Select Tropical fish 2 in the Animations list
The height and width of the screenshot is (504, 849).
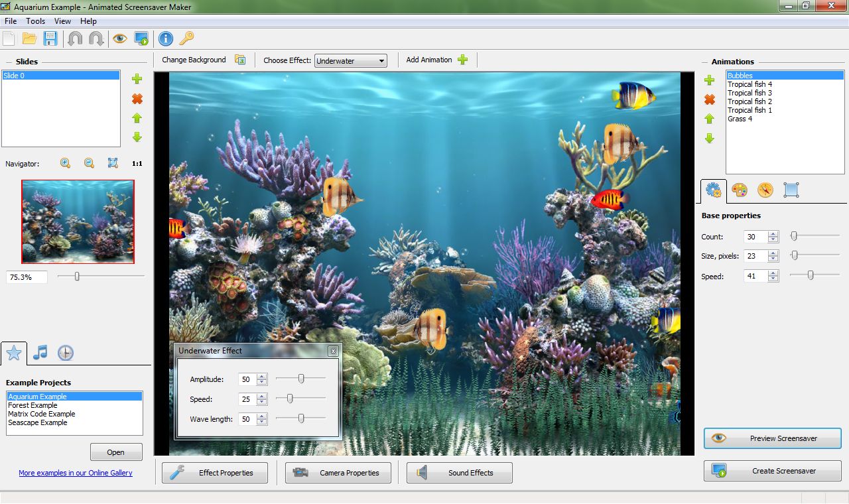coord(750,101)
